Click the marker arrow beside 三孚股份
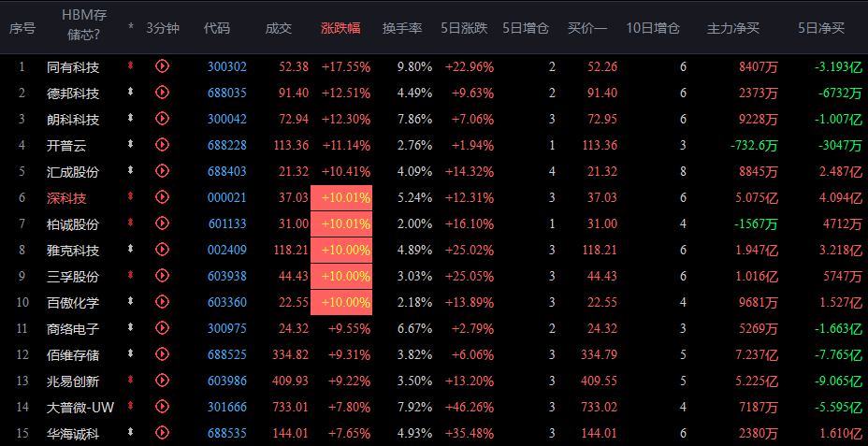The height and width of the screenshot is (446, 868). point(131,275)
